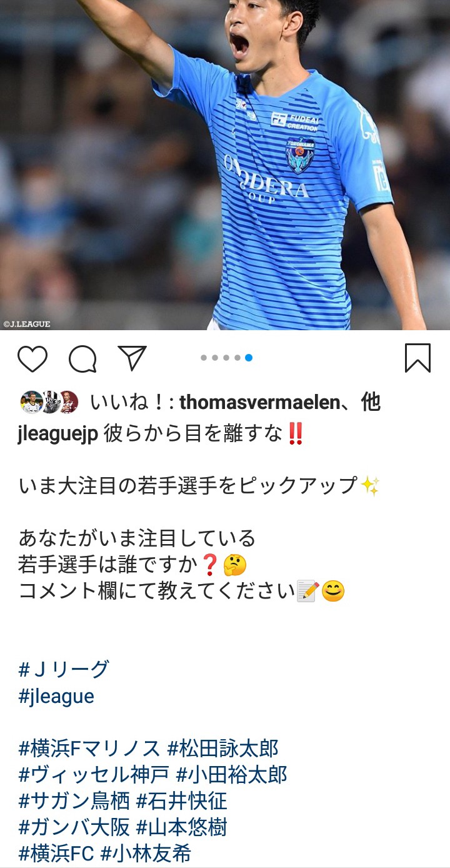Open hashtag #サガン鳥栖

(74, 801)
